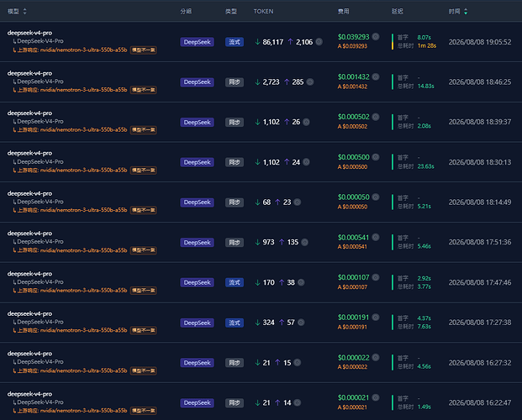Click the TOKEN column header
The height and width of the screenshot is (420, 522).
263,11
